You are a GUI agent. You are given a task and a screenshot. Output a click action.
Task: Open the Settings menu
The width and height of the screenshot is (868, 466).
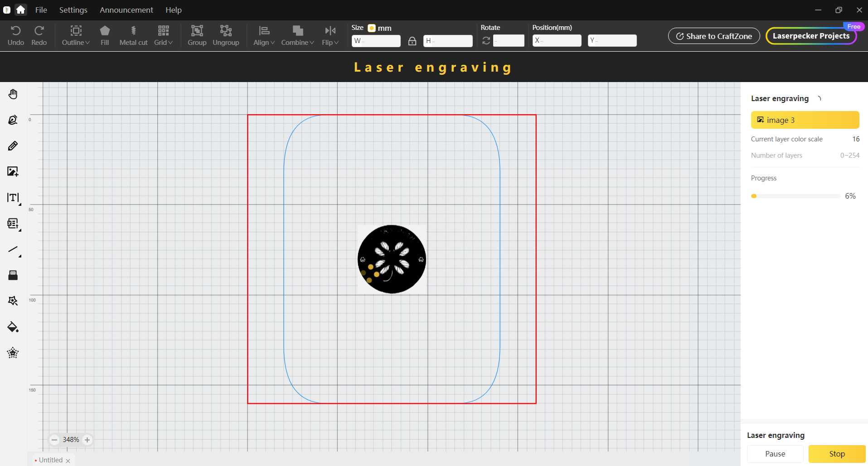(73, 10)
